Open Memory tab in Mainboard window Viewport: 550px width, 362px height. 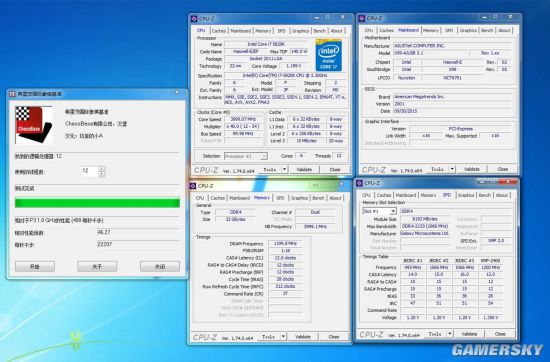(x=430, y=31)
